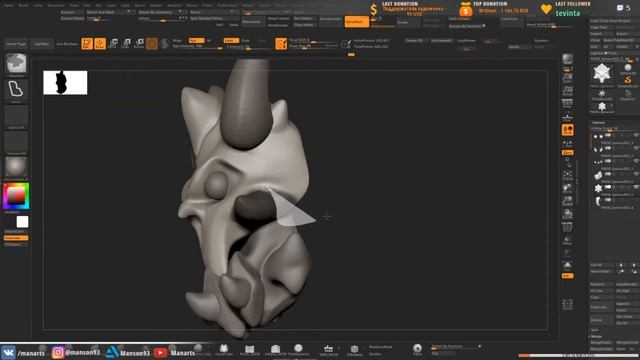Select the Cylinder3D tool thumbnail
Image resolution: width=640 pixels, height=360 pixels.
coord(628,95)
